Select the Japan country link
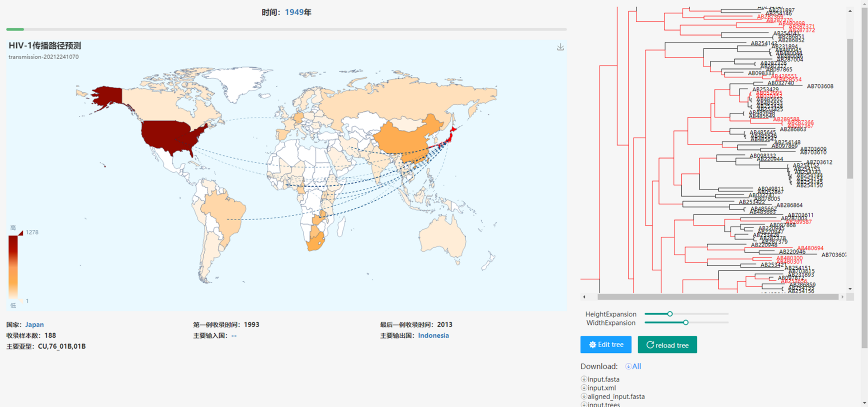 point(34,325)
